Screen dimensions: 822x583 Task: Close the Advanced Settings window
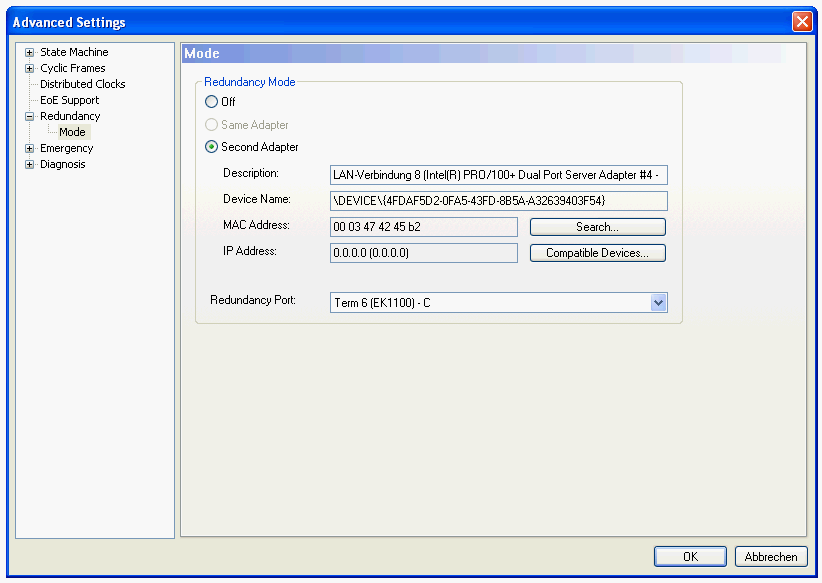click(802, 22)
